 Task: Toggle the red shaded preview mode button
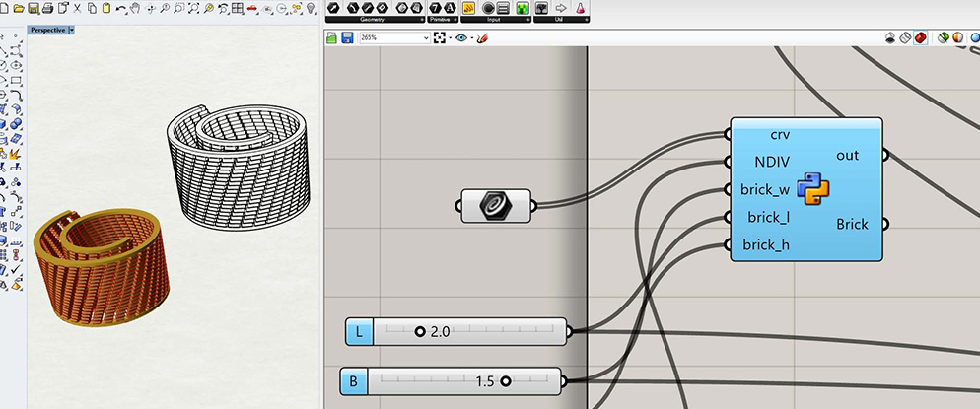919,37
